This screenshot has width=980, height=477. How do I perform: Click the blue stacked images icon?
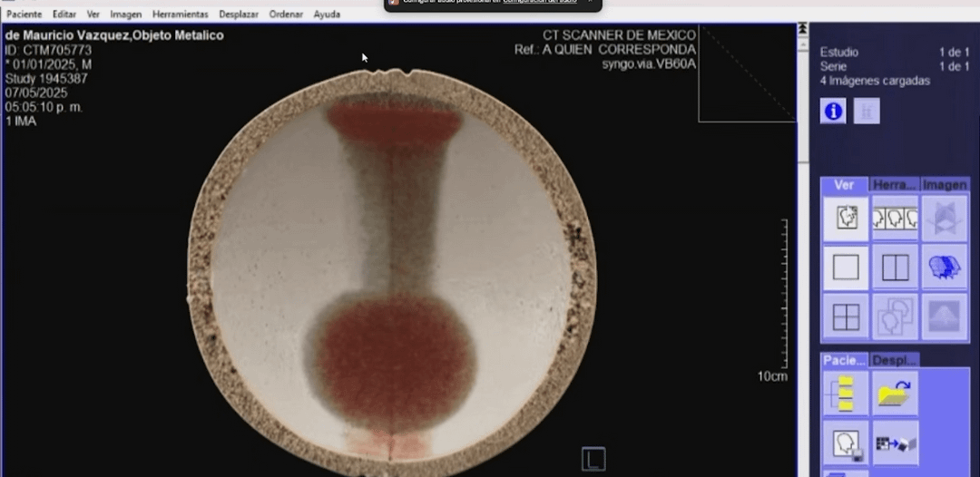pos(944,268)
